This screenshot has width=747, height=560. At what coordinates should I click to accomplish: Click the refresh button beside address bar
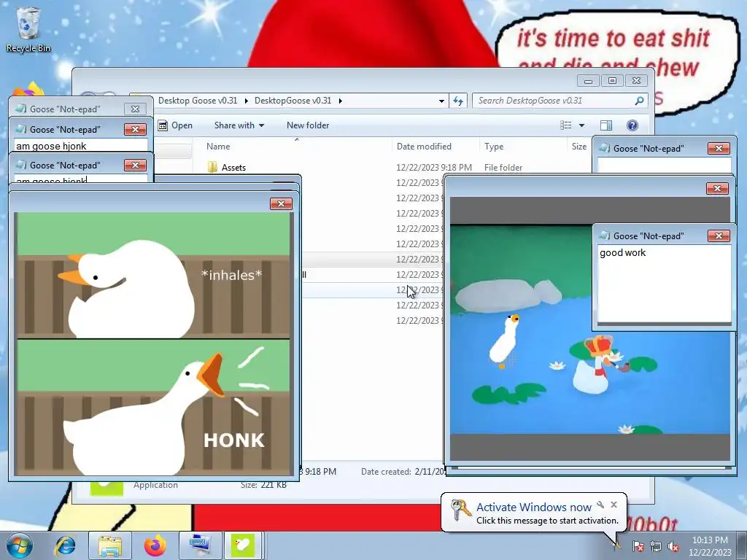458,101
